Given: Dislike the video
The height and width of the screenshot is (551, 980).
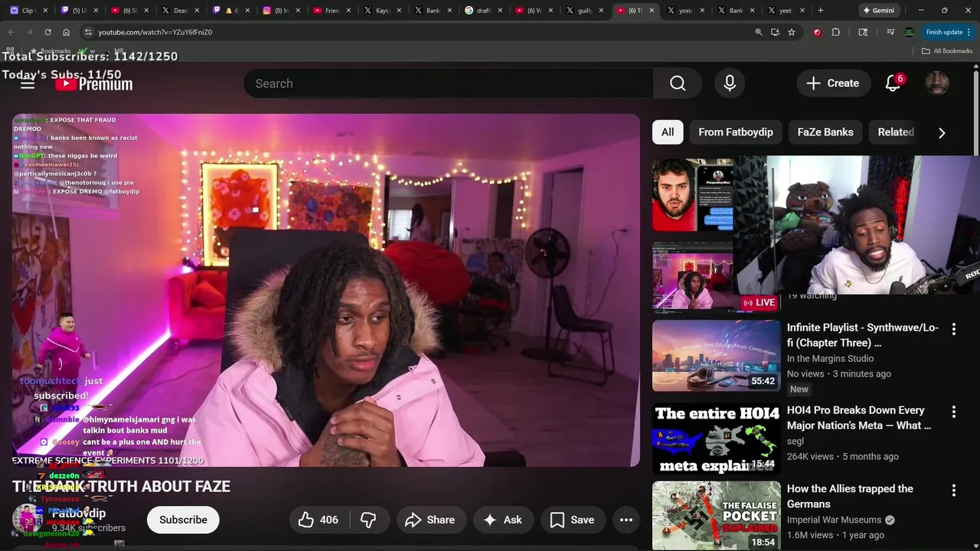Looking at the screenshot, I should 368,520.
